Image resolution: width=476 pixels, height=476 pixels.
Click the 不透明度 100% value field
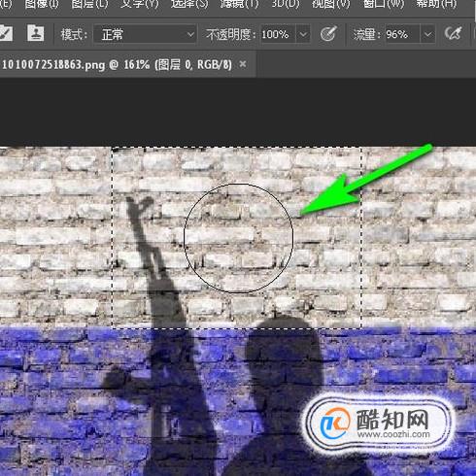278,34
